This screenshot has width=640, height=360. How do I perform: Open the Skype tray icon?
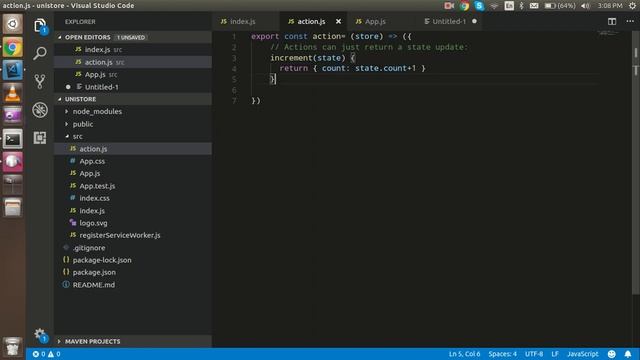[x=479, y=6]
